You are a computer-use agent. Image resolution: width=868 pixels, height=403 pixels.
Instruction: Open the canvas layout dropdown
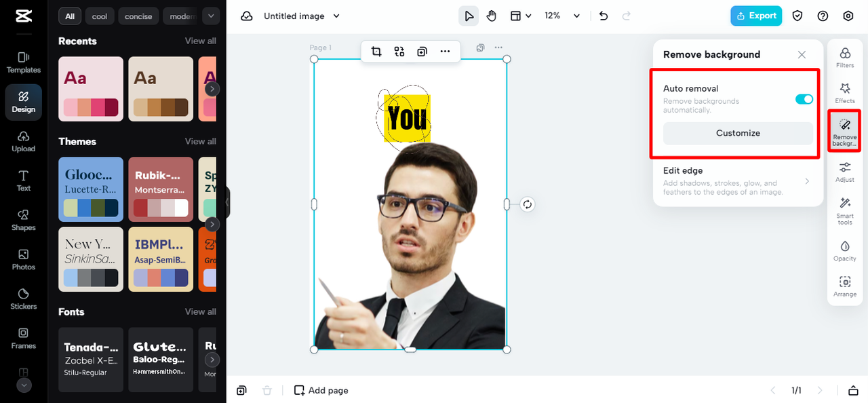click(x=521, y=16)
